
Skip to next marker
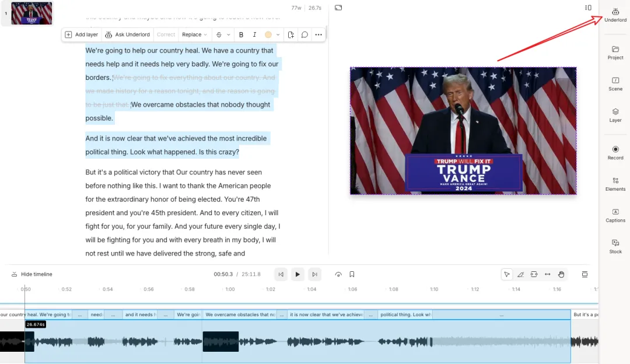314,274
